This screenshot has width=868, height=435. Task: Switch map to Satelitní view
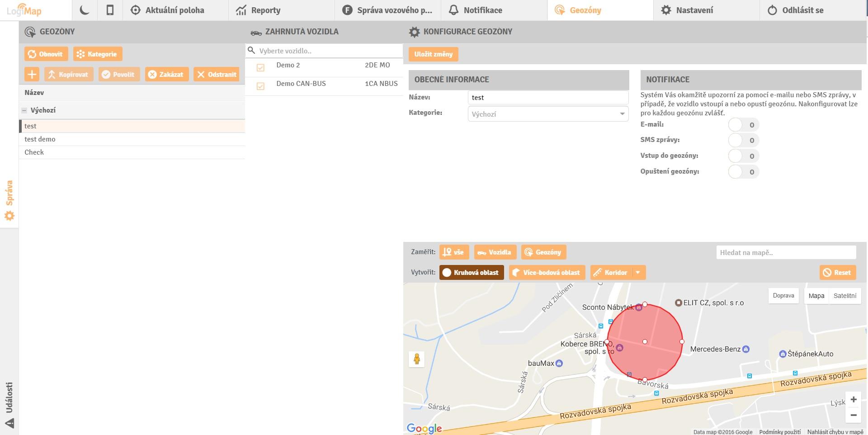[x=845, y=296]
